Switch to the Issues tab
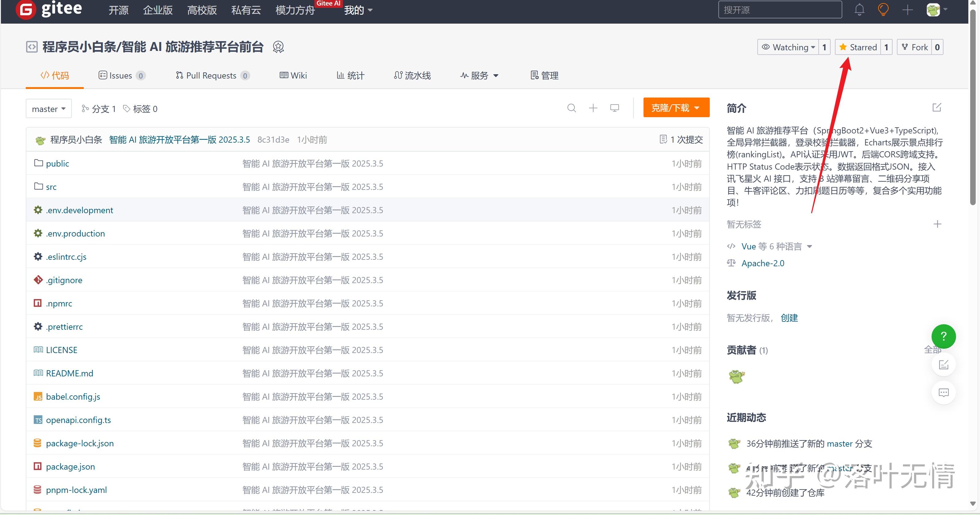The image size is (980, 515). pyautogui.click(x=120, y=75)
